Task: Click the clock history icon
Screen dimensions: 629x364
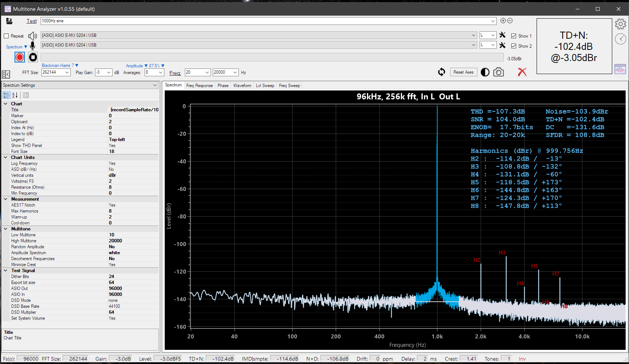Action: pos(620,39)
